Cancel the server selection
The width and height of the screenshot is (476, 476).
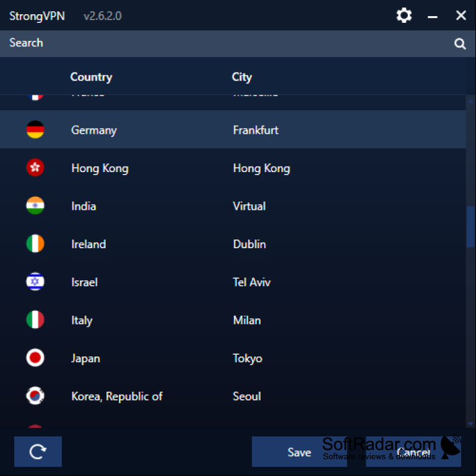(413, 451)
